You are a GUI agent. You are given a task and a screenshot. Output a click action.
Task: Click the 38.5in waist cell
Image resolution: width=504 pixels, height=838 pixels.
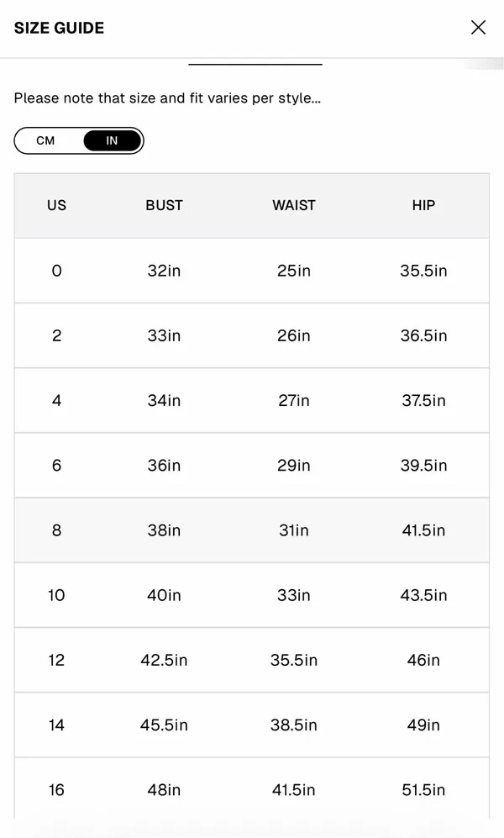[294, 725]
